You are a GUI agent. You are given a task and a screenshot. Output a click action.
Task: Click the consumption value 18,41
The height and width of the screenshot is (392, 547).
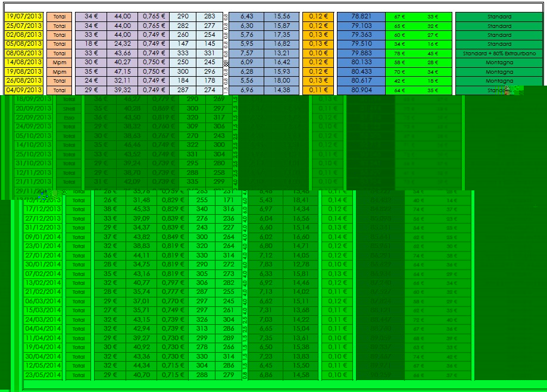(301, 200)
